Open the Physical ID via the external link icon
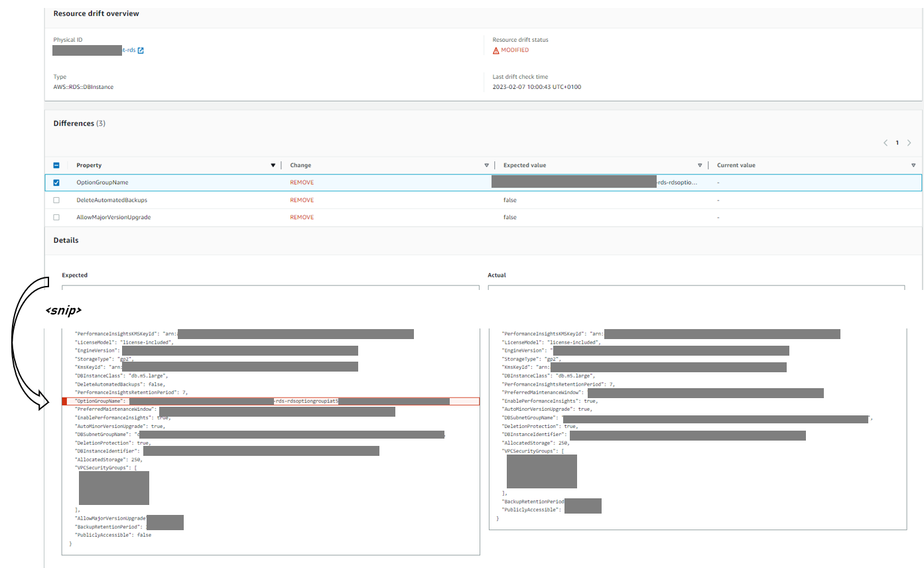924x568 pixels. tap(139, 50)
